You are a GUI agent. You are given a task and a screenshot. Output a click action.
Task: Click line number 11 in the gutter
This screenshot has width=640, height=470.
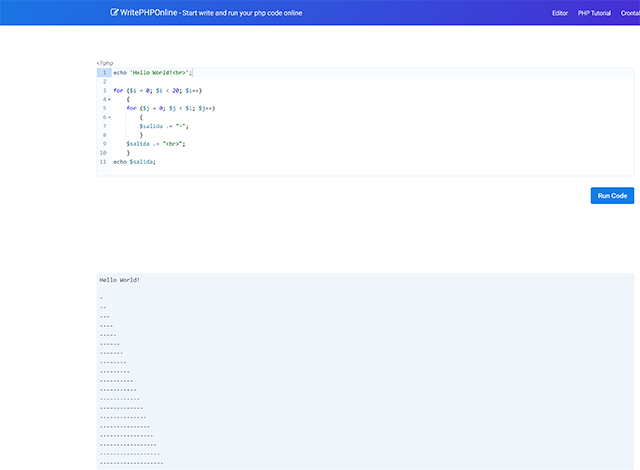(x=103, y=161)
